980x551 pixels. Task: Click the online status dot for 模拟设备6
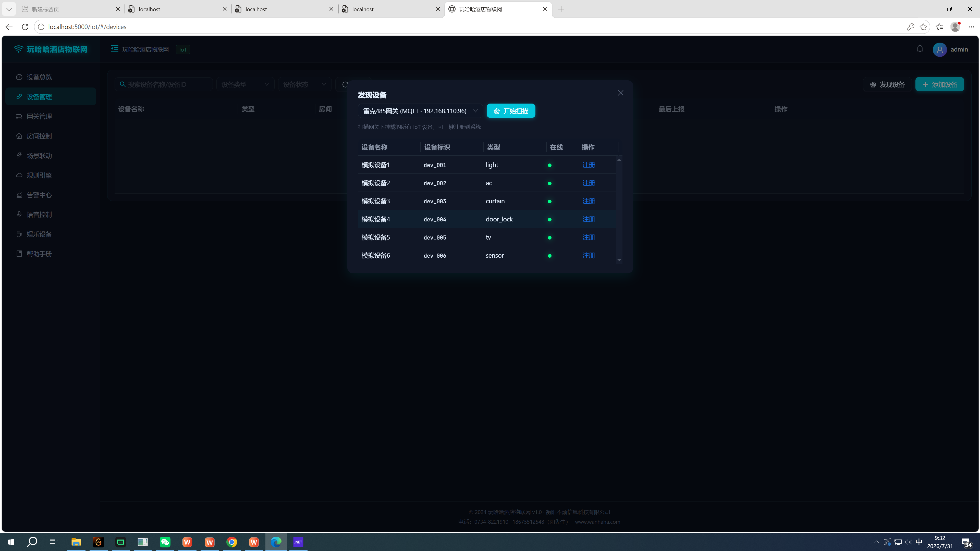click(549, 256)
